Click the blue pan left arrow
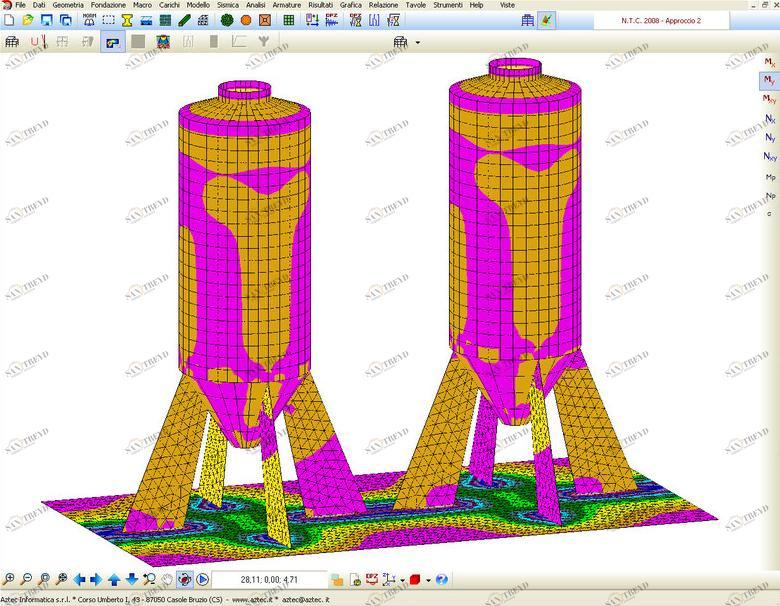This screenshot has height=606, width=780. [x=80, y=579]
